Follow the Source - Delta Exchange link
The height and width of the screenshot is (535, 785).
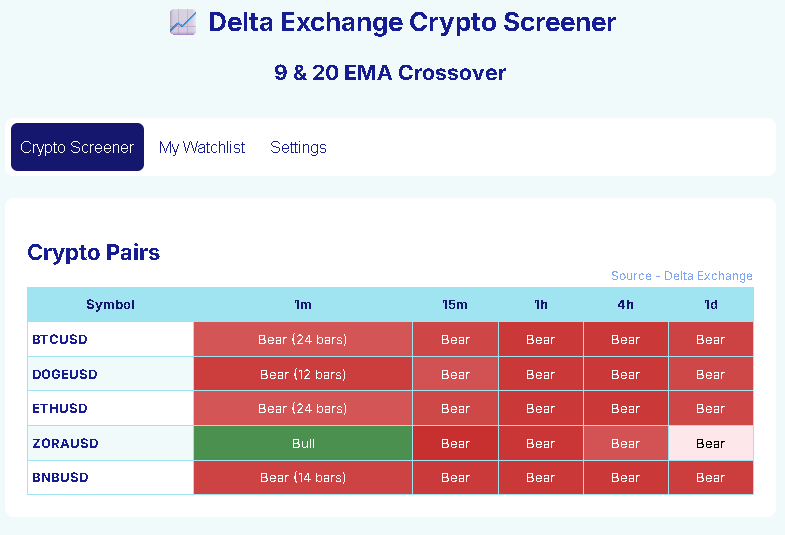pyautogui.click(x=681, y=276)
